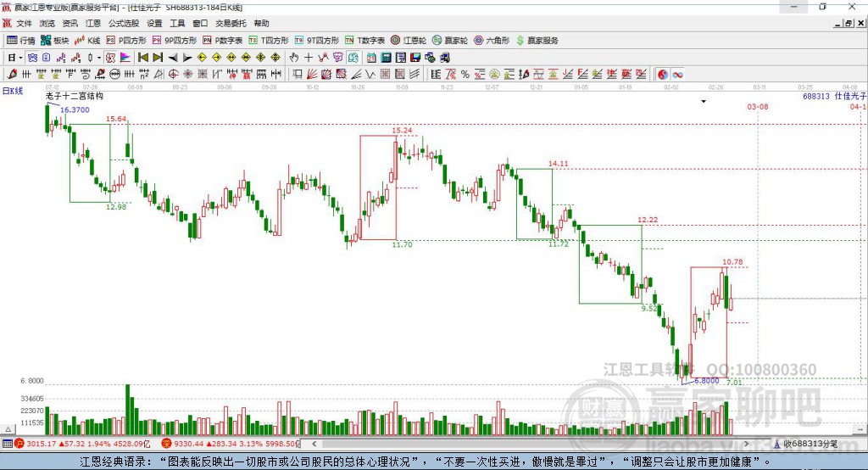Restore the inner chart window
This screenshot has height=470, width=868.
coord(849,23)
